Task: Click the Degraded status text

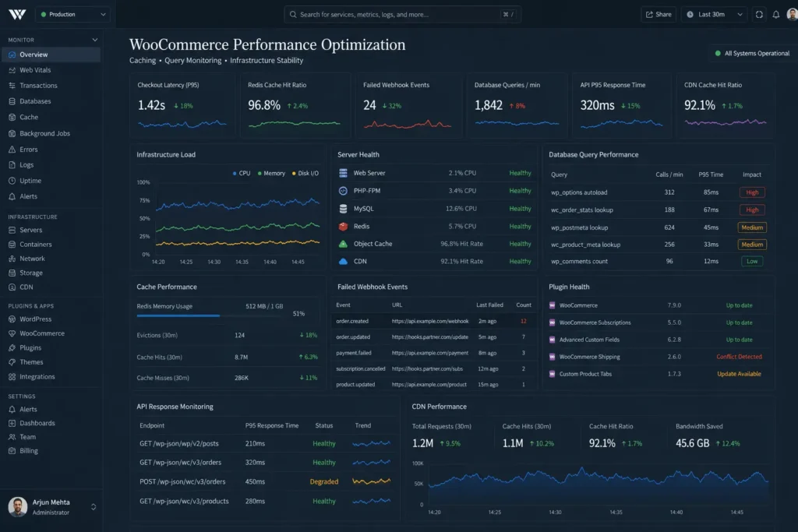Action: 323,481
